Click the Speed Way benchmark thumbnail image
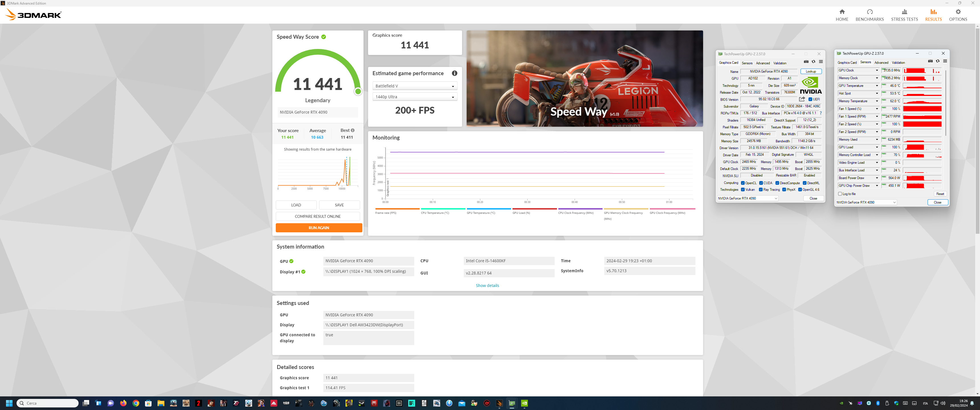The height and width of the screenshot is (410, 980). click(x=584, y=79)
